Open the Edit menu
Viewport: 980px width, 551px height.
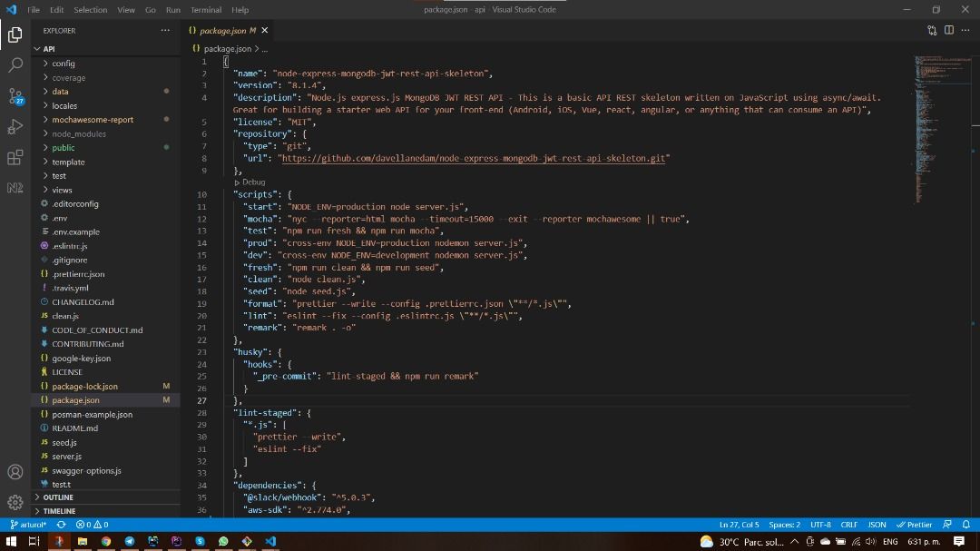tap(57, 9)
